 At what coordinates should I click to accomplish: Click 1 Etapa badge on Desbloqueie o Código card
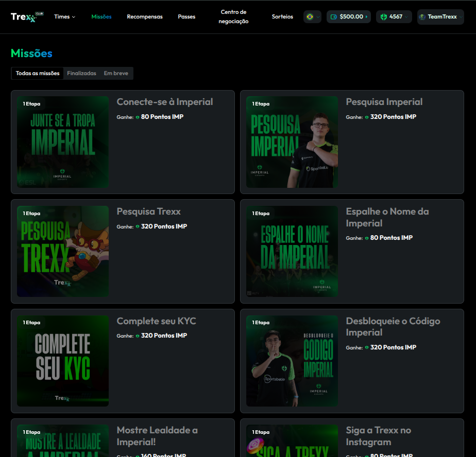pyautogui.click(x=261, y=323)
